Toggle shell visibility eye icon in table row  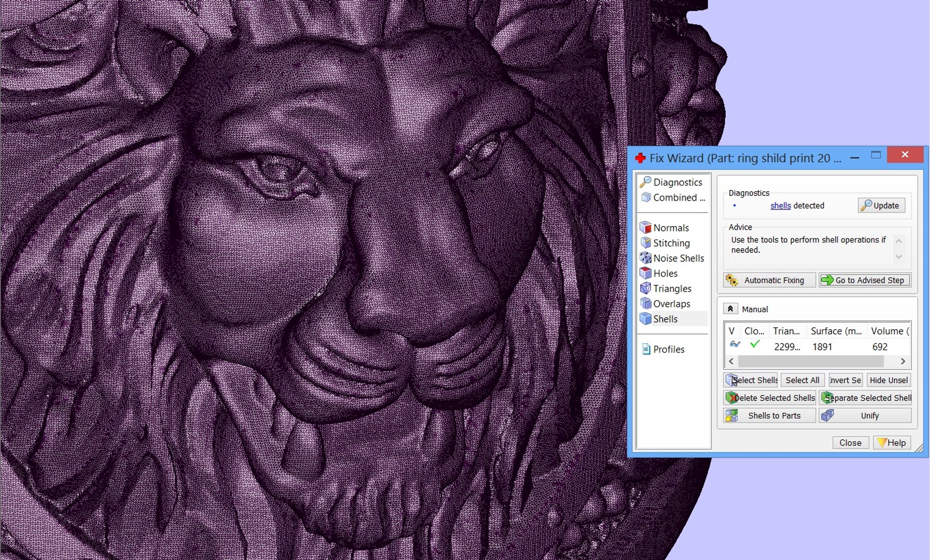(734, 344)
